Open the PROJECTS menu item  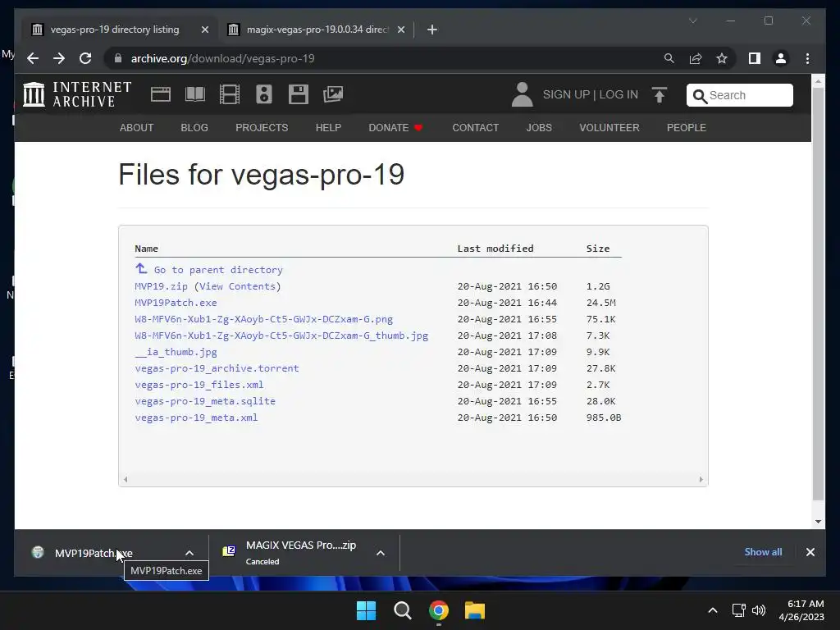pyautogui.click(x=262, y=127)
